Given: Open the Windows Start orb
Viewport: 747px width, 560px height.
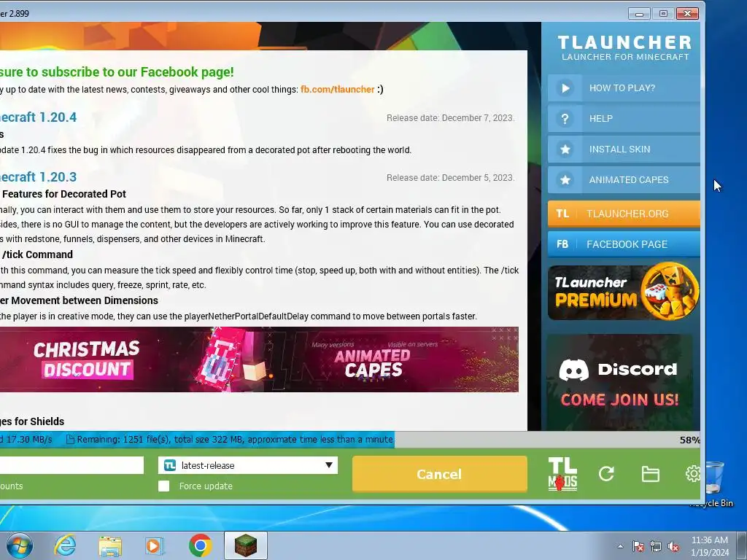Looking at the screenshot, I should (x=20, y=545).
